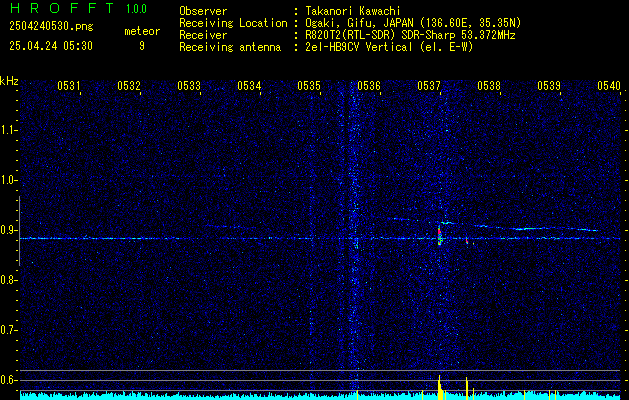Select the file name 2504240530.png
The image size is (629, 400).
[x=51, y=27]
